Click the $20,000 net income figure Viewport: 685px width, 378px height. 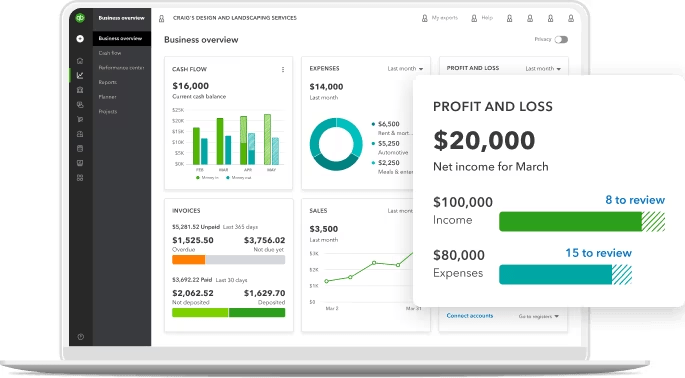[x=484, y=141]
